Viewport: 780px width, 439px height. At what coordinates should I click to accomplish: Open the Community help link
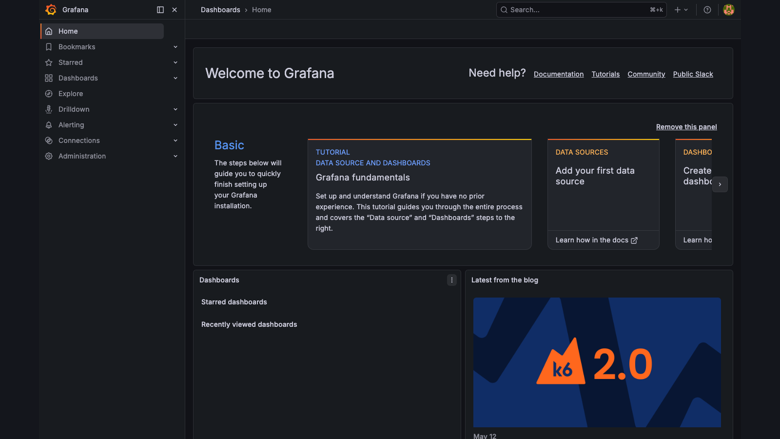646,74
